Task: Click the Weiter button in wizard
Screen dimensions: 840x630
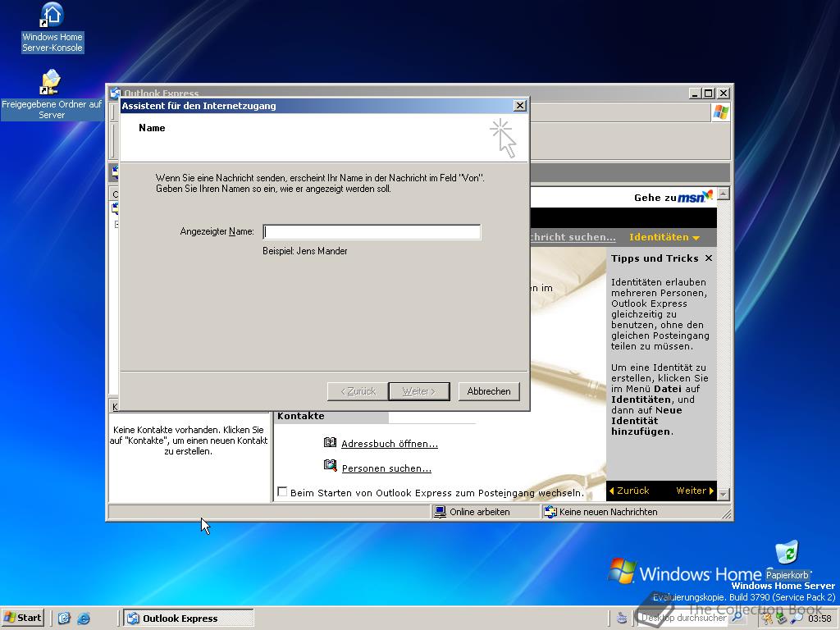Action: [x=419, y=391]
